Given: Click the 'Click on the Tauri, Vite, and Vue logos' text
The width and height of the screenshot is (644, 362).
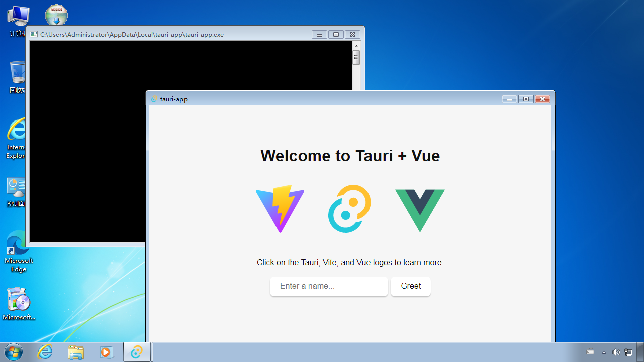Looking at the screenshot, I should 350,262.
